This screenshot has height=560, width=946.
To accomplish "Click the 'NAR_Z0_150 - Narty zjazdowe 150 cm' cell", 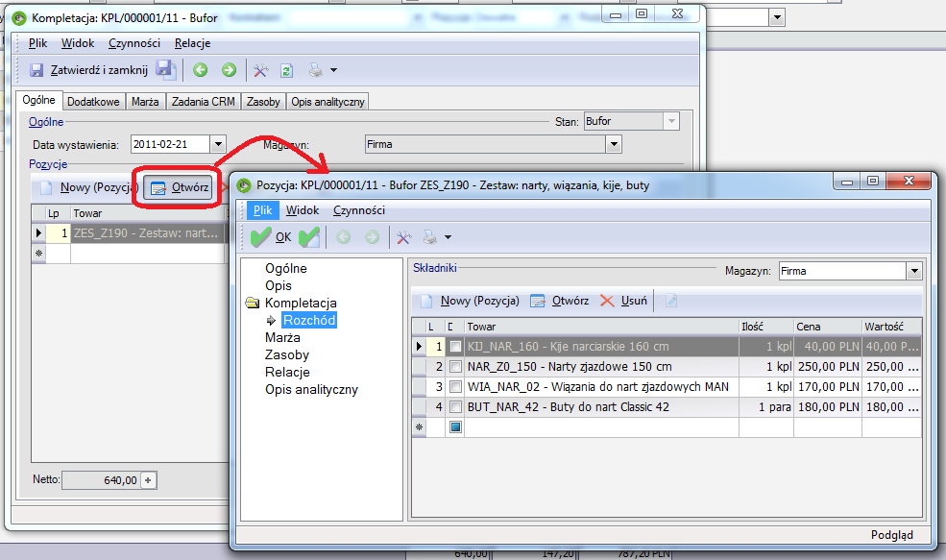I will point(601,367).
